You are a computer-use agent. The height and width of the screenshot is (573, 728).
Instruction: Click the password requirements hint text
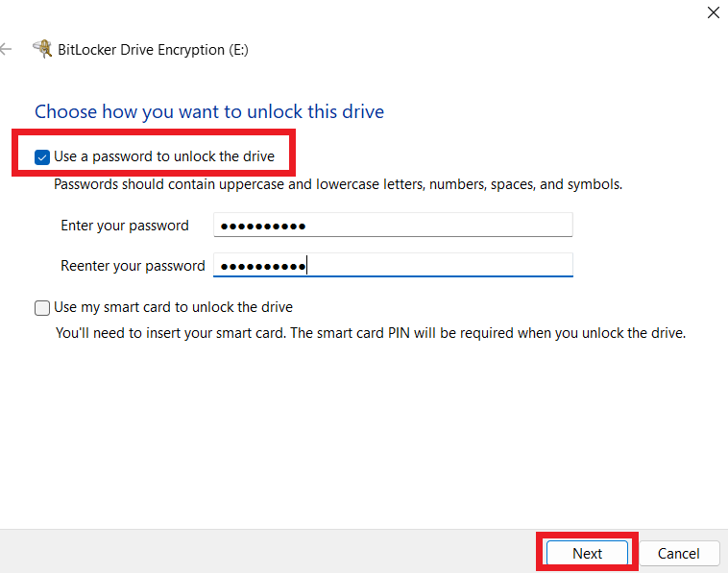pyautogui.click(x=338, y=184)
